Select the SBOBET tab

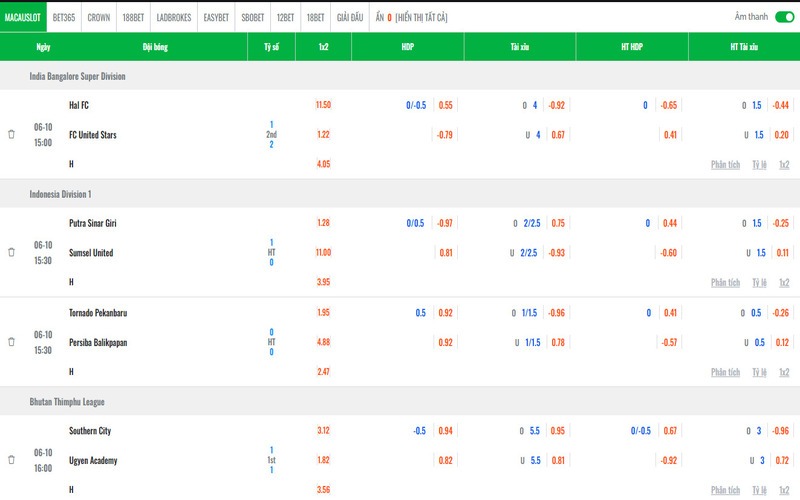coord(253,17)
